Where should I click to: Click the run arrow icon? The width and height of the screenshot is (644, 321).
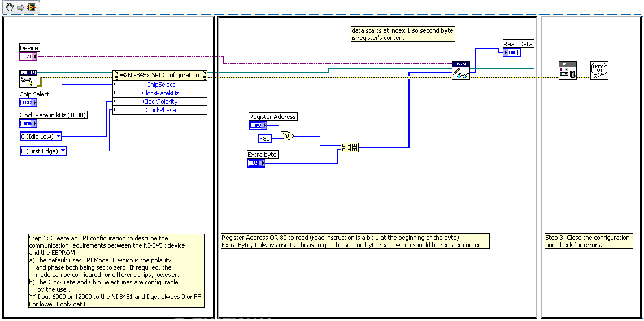tap(20, 7)
